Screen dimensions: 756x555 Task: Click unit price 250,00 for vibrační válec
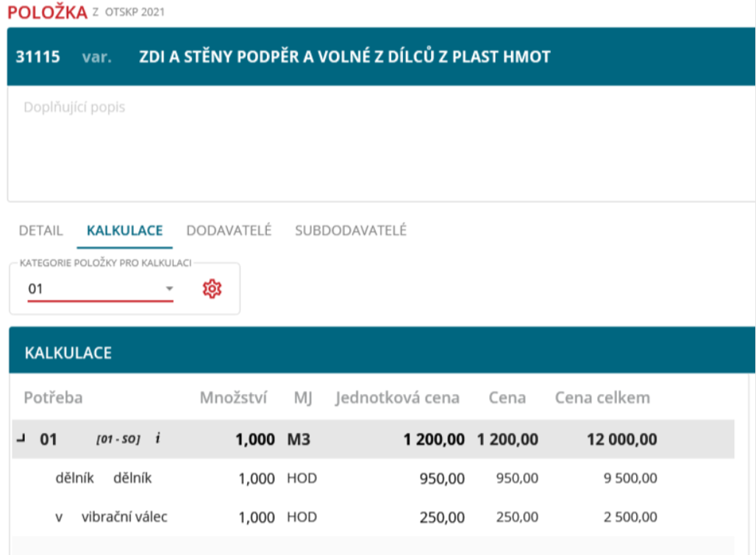[442, 518]
